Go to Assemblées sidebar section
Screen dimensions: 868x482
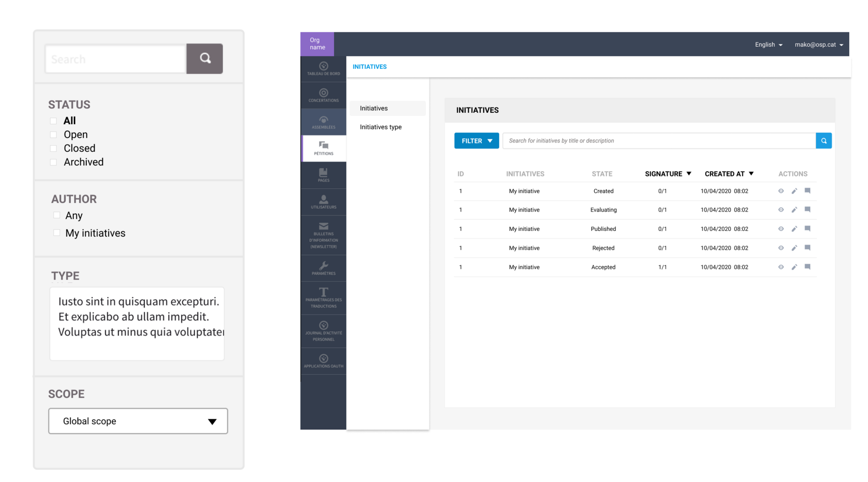pos(323,122)
